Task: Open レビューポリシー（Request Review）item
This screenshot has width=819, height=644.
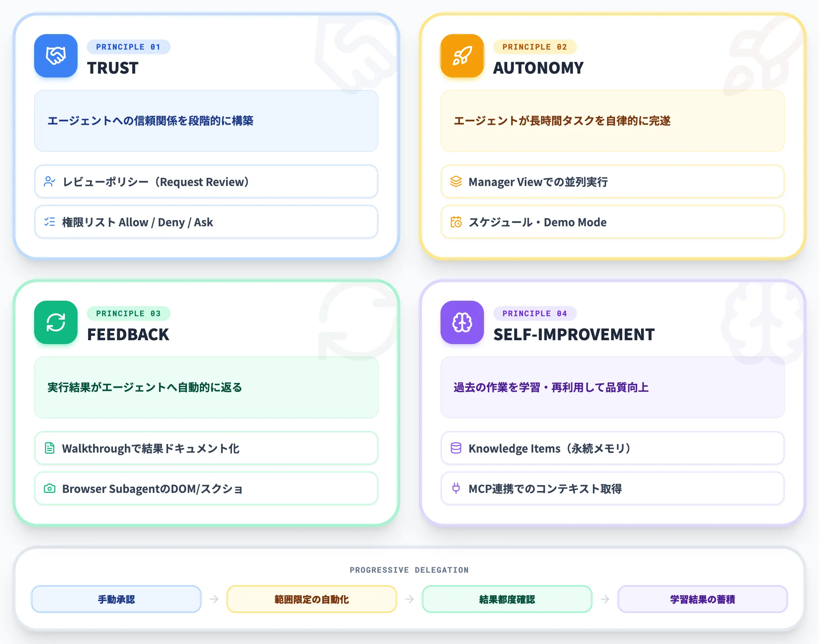Action: click(206, 182)
